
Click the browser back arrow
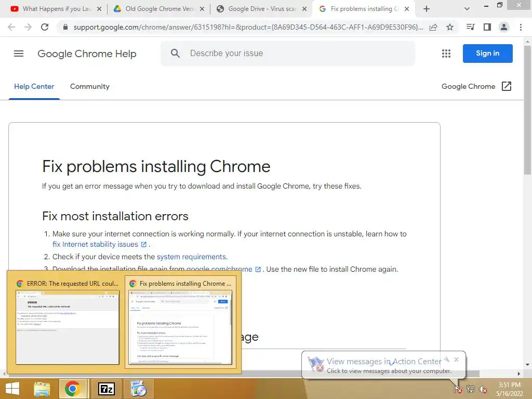[x=11, y=27]
